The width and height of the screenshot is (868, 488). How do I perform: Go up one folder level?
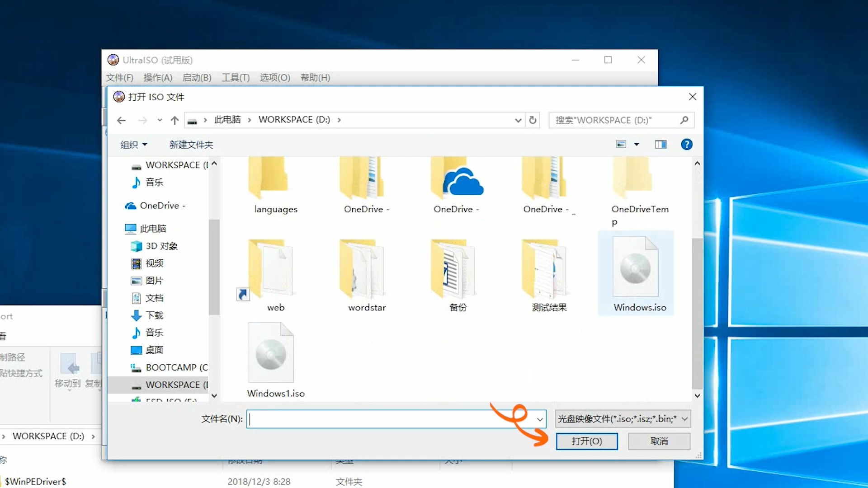175,120
